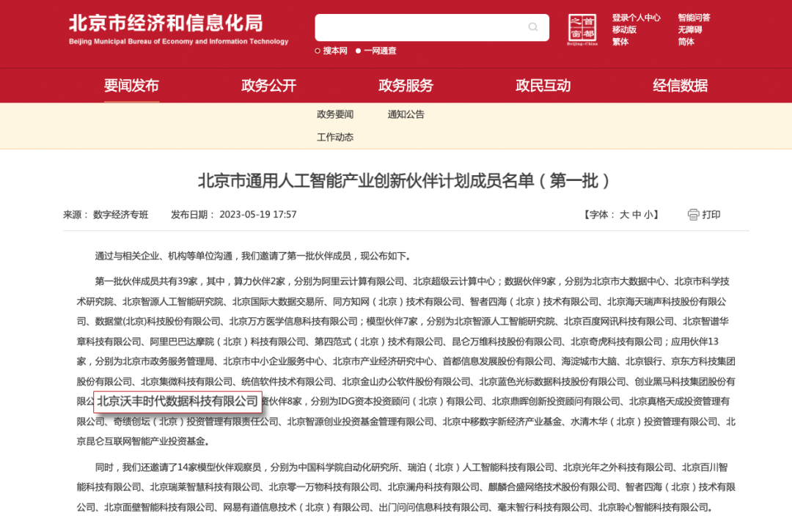Open the 要闻发布 navigation tab
792x532 pixels.
click(x=131, y=85)
